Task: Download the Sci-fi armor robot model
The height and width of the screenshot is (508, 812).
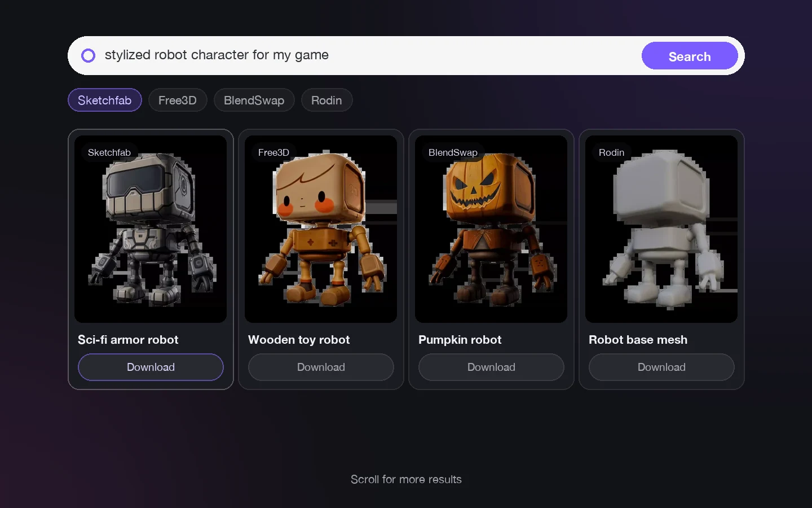Action: pyautogui.click(x=151, y=367)
